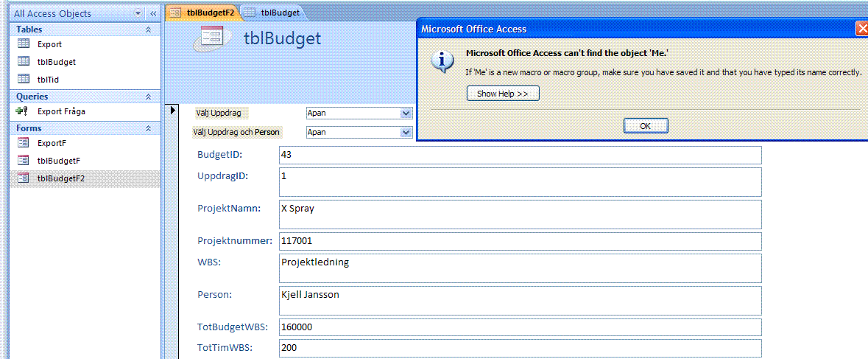Click the tblBudgetF form icon
868x359 pixels.
(x=24, y=161)
